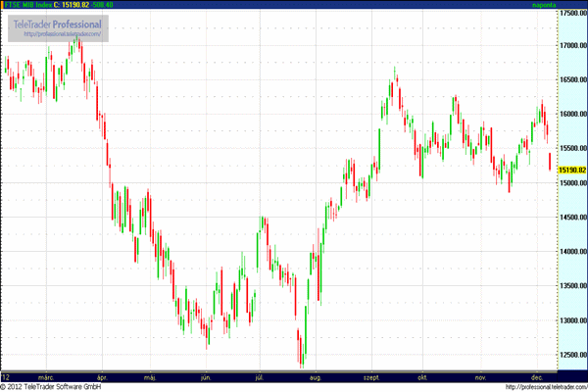Select the 'dec.' month marker on time axis
Image resolution: width=588 pixels, height=392 pixels.
pos(539,375)
